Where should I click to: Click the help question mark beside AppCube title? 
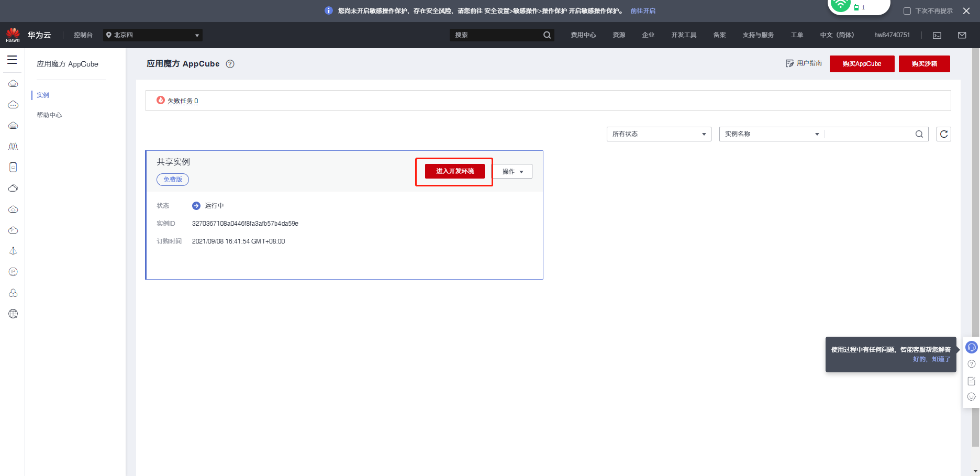pos(230,64)
